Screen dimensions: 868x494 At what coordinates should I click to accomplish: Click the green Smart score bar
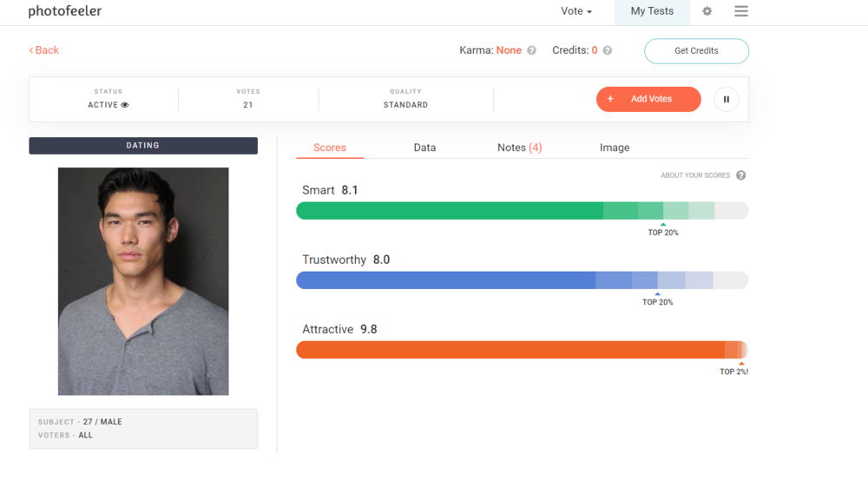tap(522, 210)
